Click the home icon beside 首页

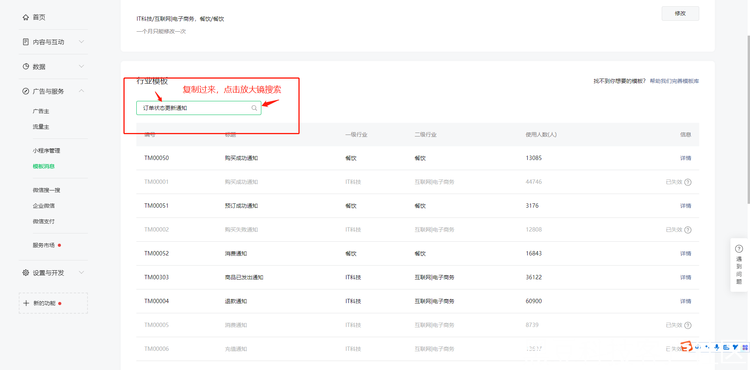(26, 17)
